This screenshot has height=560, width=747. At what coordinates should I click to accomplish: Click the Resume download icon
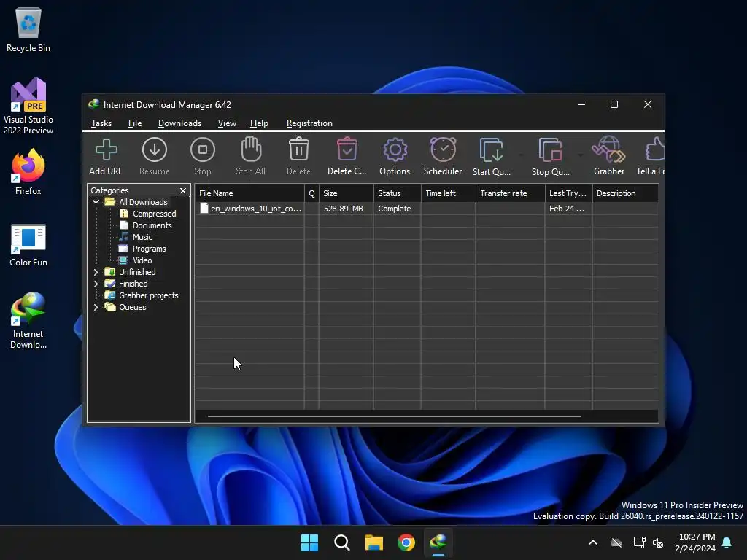[x=155, y=150]
